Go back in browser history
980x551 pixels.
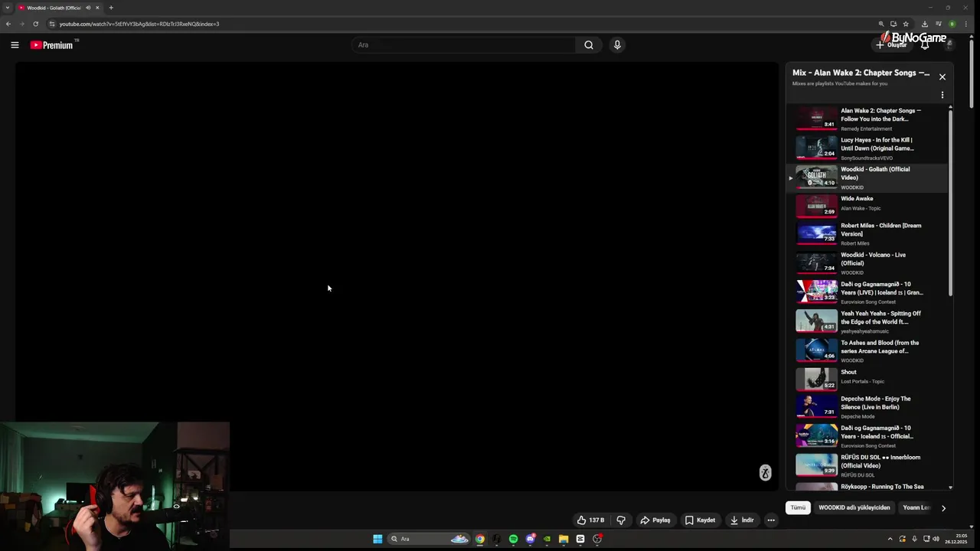(8, 24)
